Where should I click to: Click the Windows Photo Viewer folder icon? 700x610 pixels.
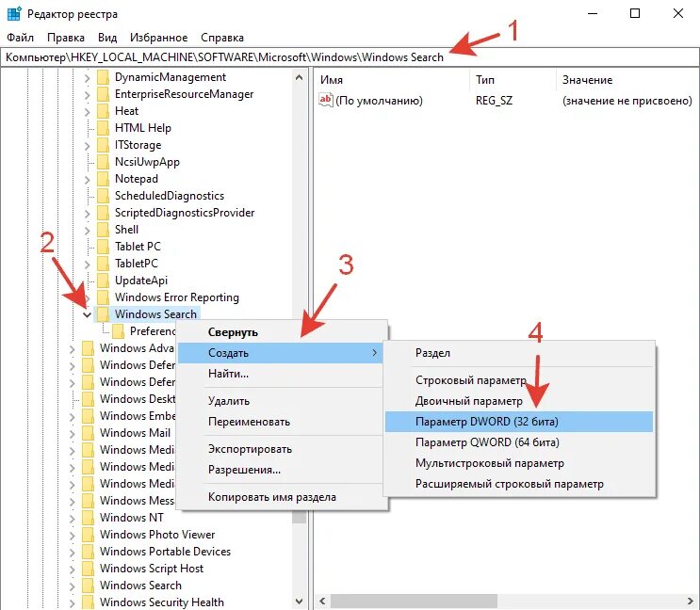click(x=88, y=535)
